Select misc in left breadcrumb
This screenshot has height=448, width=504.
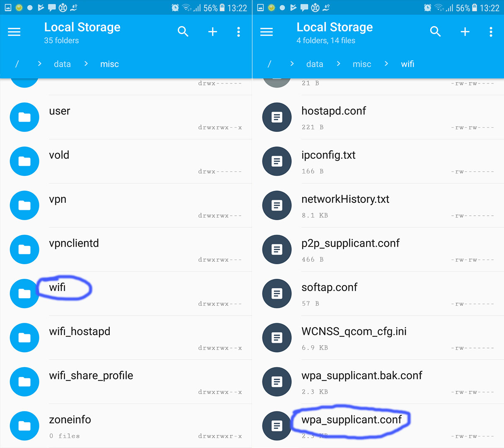point(109,64)
